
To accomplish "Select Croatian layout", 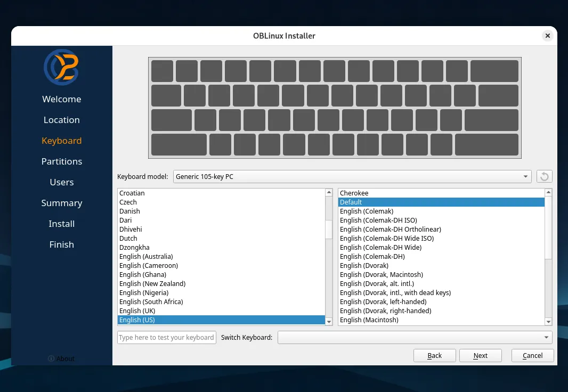I will click(x=221, y=193).
